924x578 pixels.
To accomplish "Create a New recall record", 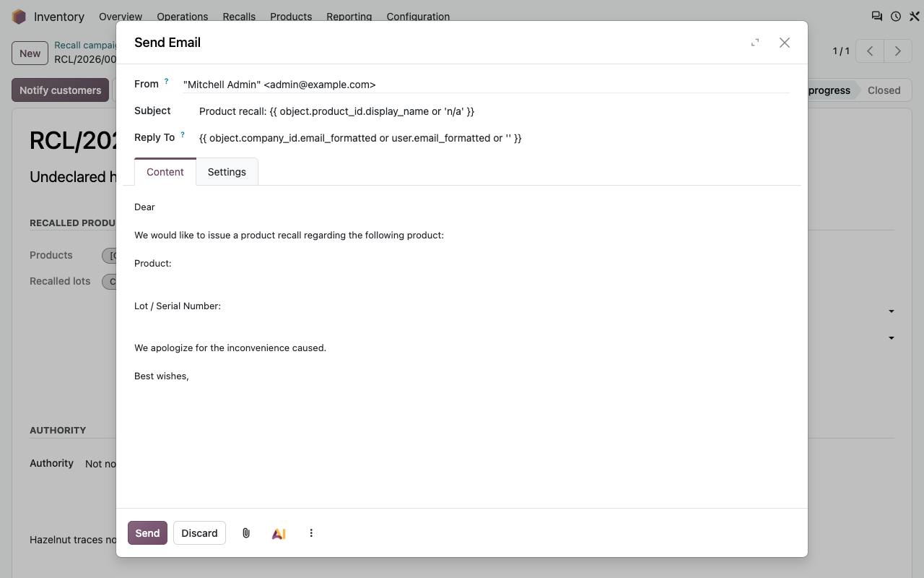I will point(30,53).
